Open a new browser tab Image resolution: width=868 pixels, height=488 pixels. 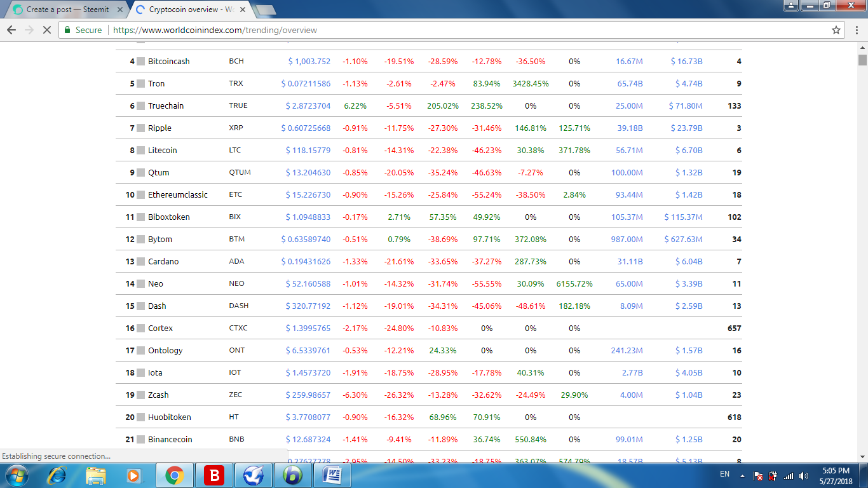point(265,10)
